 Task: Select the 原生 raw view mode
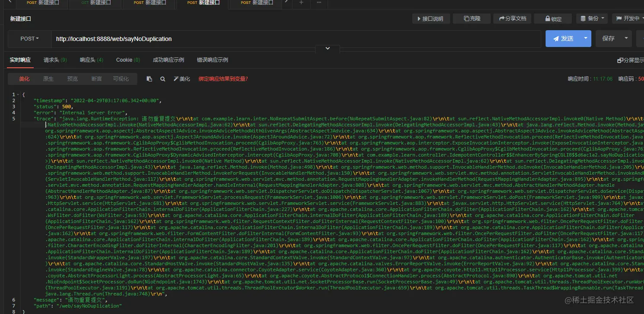(x=48, y=79)
